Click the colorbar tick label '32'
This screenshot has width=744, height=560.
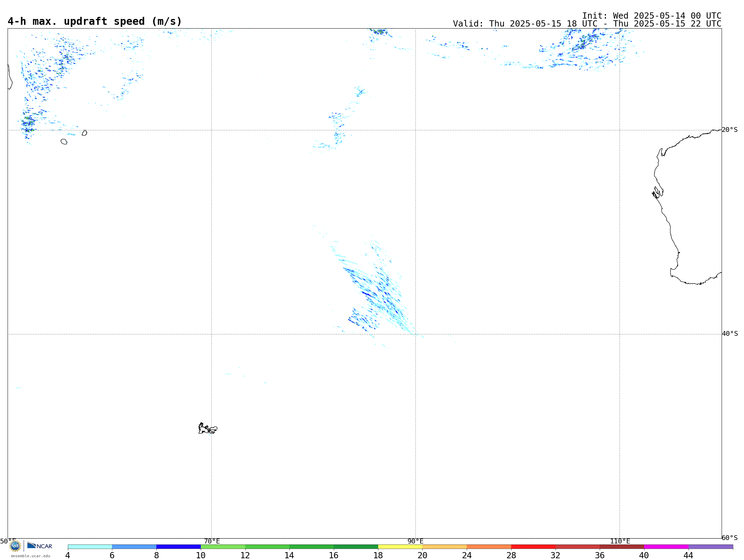tap(556, 555)
